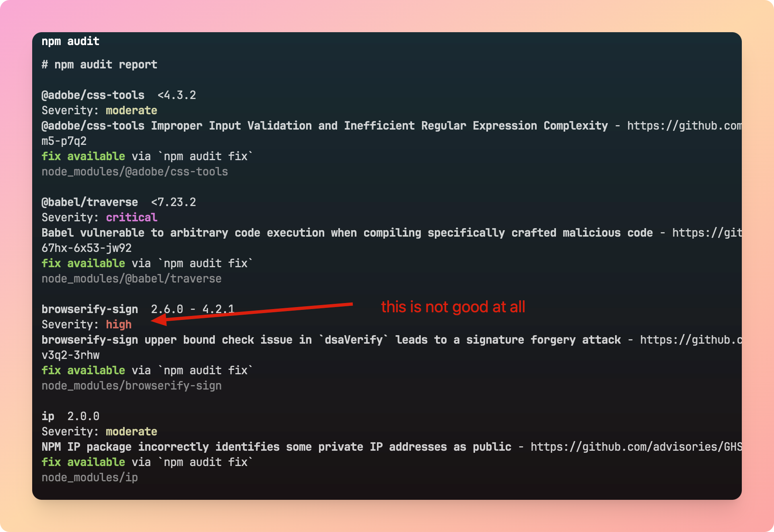This screenshot has height=532, width=774.
Task: Click node_modules/@babel/traverse path
Action: pyautogui.click(x=132, y=278)
